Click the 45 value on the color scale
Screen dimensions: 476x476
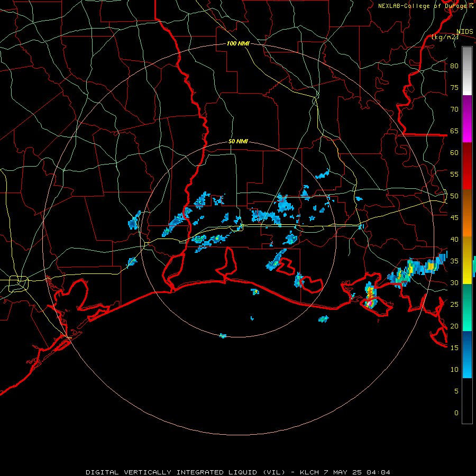click(x=454, y=218)
